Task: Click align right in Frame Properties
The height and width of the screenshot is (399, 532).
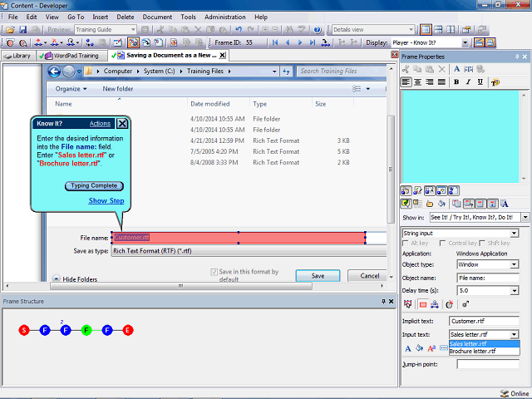Action: (430, 82)
